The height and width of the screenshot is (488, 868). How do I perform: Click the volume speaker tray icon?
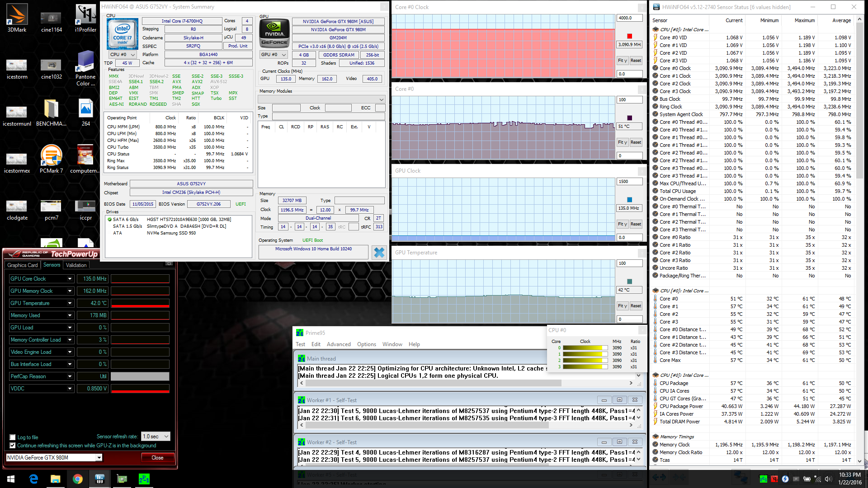click(828, 479)
